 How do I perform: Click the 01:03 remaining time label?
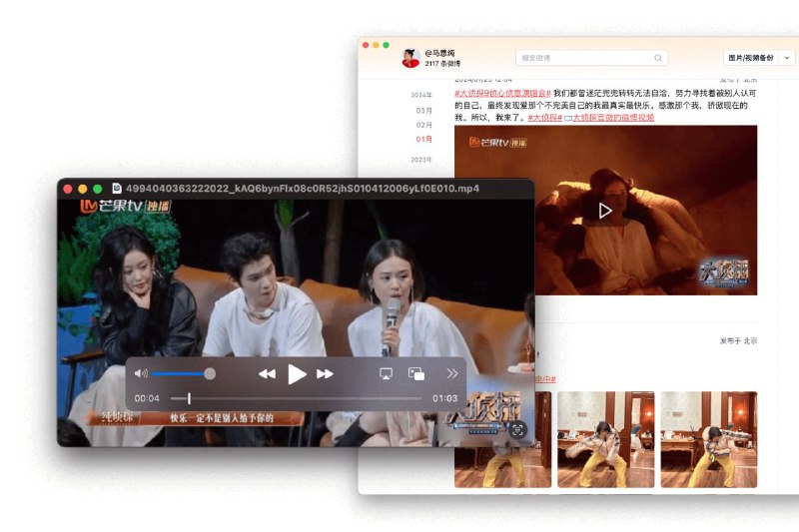click(x=444, y=398)
